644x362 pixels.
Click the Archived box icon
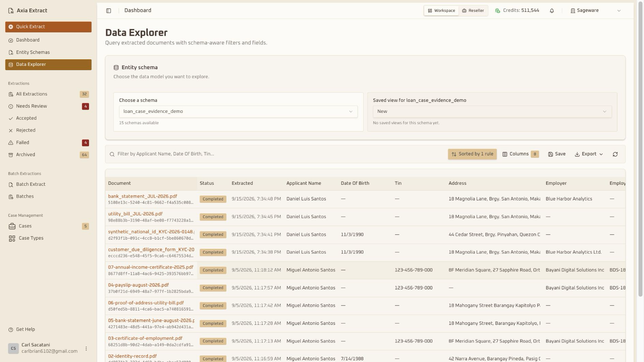[11, 155]
